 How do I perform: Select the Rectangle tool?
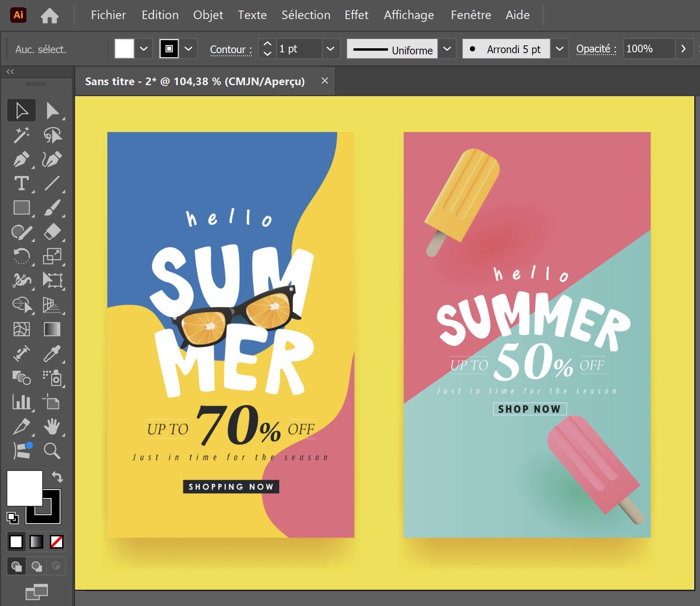[x=22, y=208]
